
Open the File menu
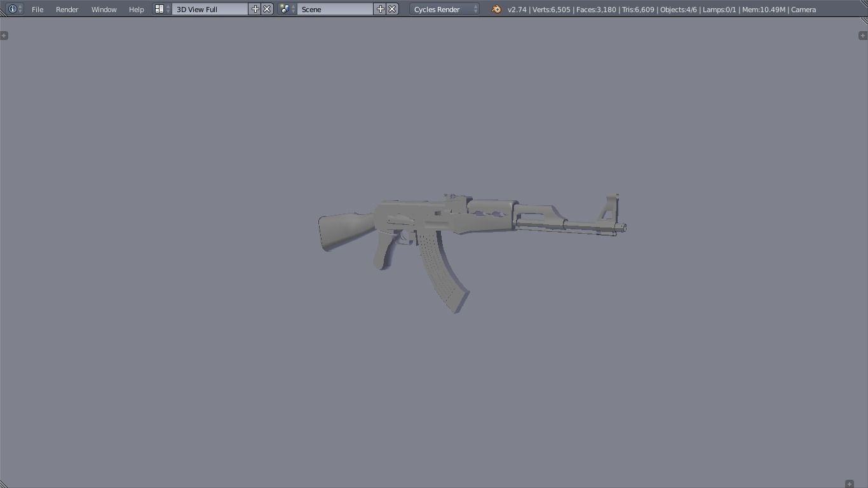coord(37,9)
